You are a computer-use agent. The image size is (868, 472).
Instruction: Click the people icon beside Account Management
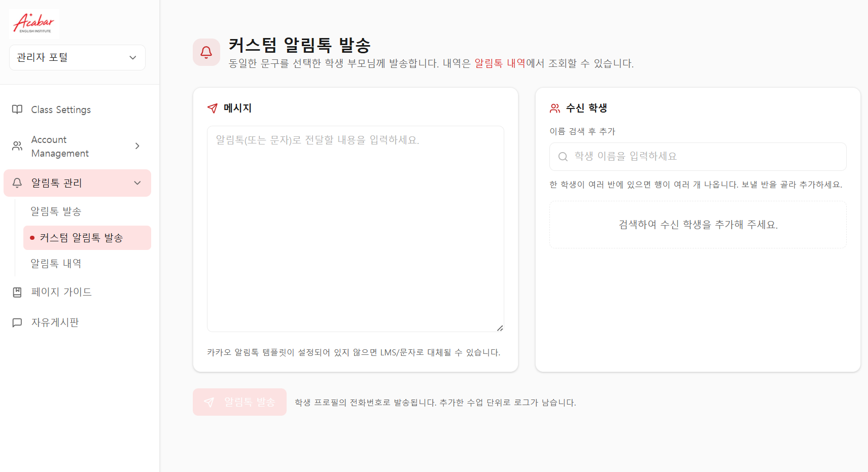point(17,146)
